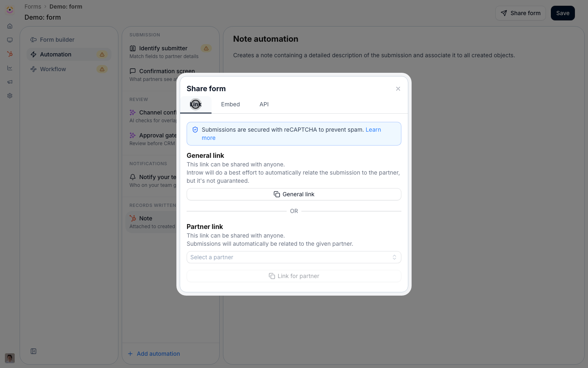Click the Demo: form breadcrumb item

(66, 7)
